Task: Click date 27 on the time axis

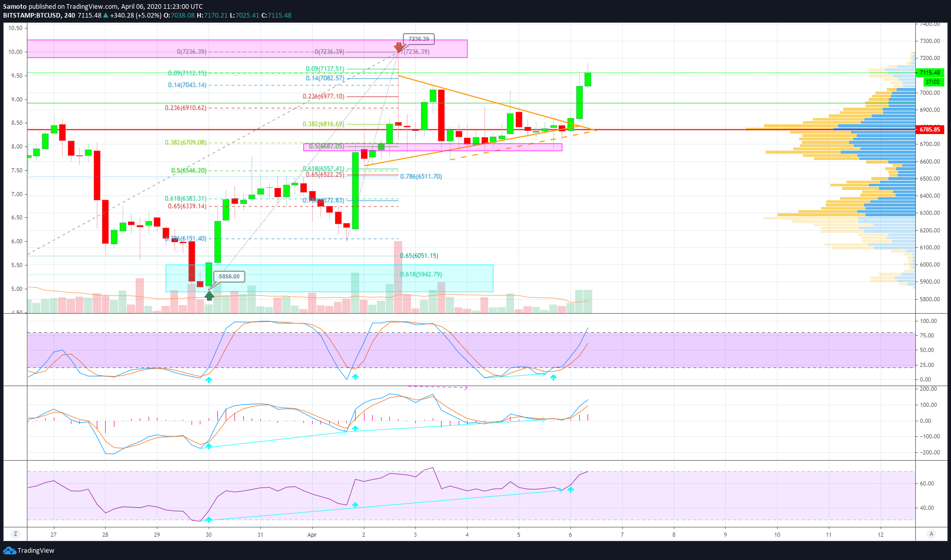Action: [54, 535]
